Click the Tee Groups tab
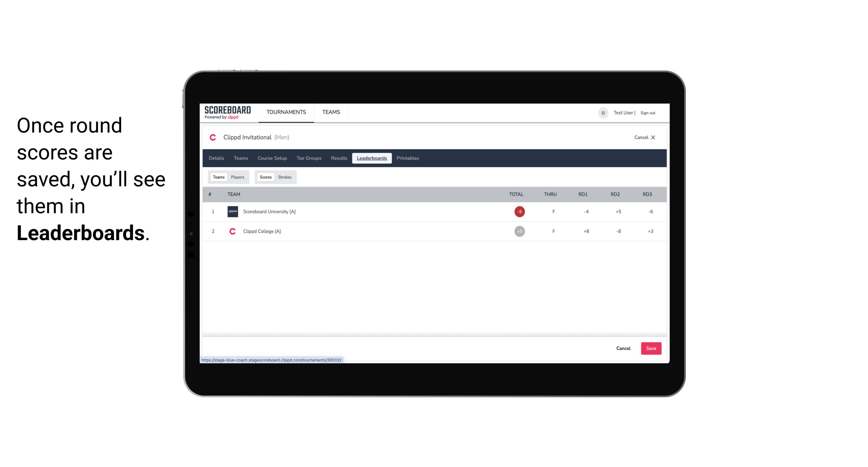Image resolution: width=868 pixels, height=467 pixels. (x=308, y=158)
